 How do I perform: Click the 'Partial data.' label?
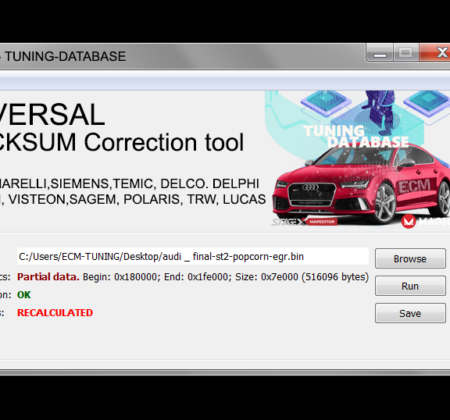pos(48,277)
